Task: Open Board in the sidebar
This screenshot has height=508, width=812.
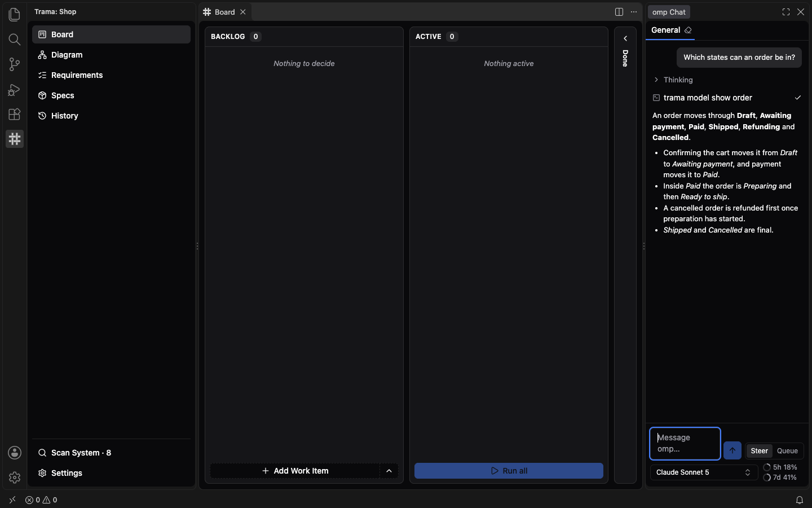Action: pyautogui.click(x=111, y=34)
